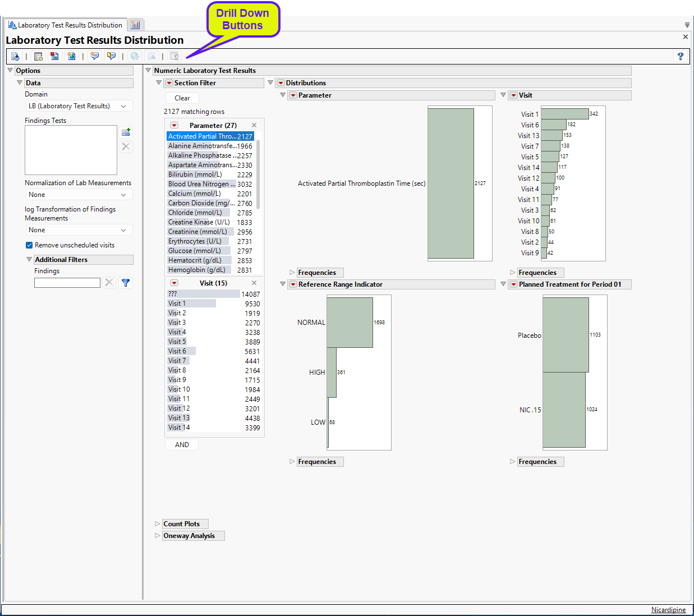Switch to the Laboratory Test Results Distribution tab

[x=65, y=25]
